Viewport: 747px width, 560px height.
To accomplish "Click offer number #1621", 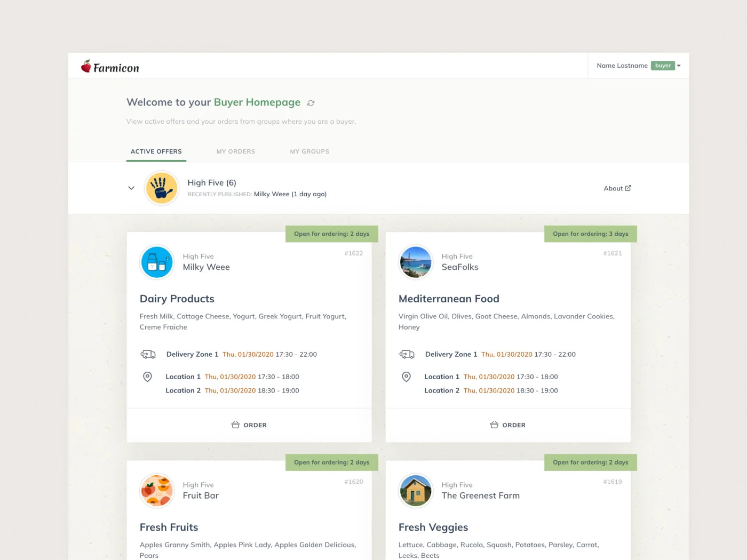I will (613, 253).
